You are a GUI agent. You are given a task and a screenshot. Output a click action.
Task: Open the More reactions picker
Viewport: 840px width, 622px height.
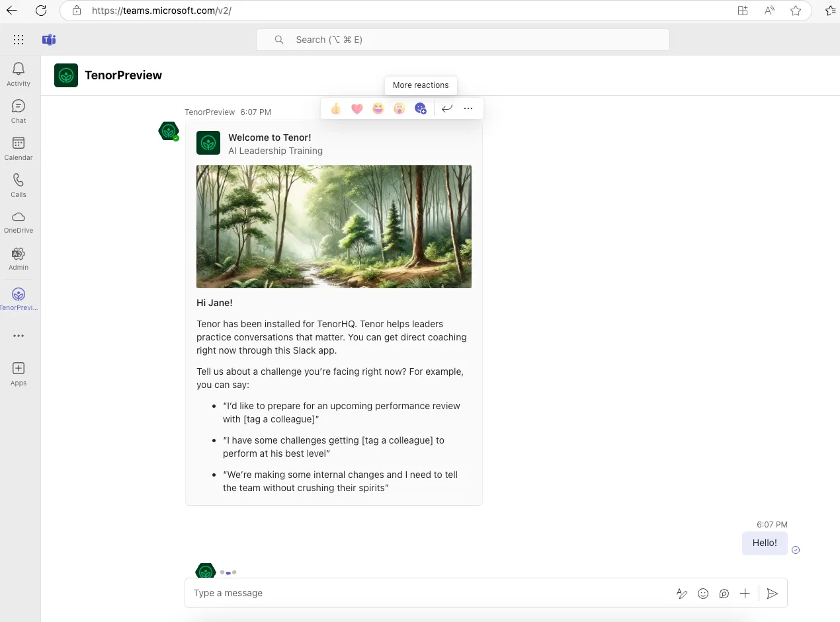point(421,108)
